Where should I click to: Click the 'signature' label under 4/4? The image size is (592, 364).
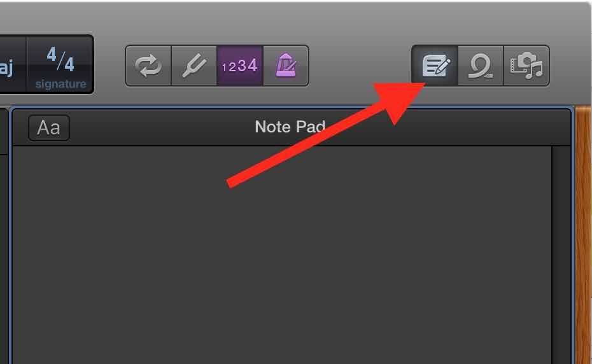click(60, 84)
